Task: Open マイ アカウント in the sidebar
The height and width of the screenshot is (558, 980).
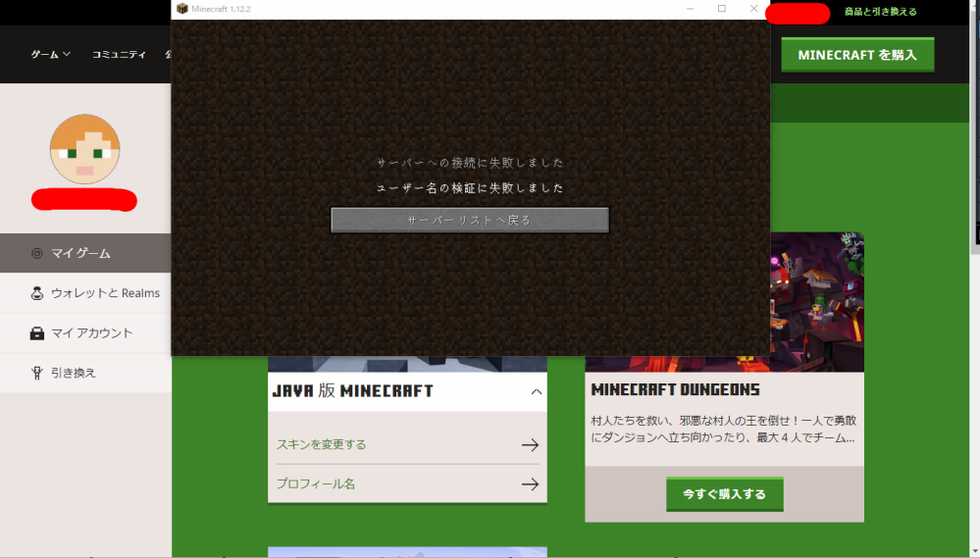Action: (85, 333)
